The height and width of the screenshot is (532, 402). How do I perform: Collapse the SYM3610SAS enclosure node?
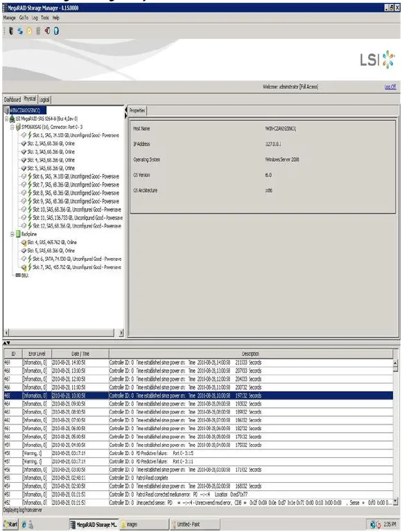tap(12, 127)
